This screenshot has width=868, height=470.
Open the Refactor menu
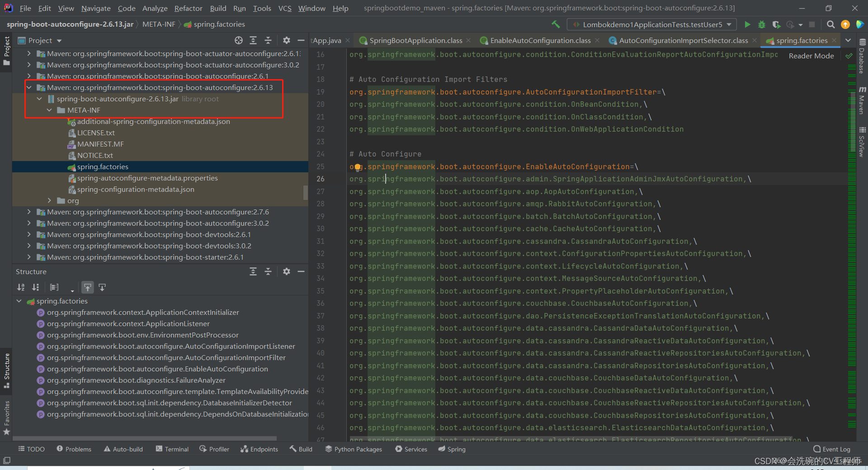(188, 8)
